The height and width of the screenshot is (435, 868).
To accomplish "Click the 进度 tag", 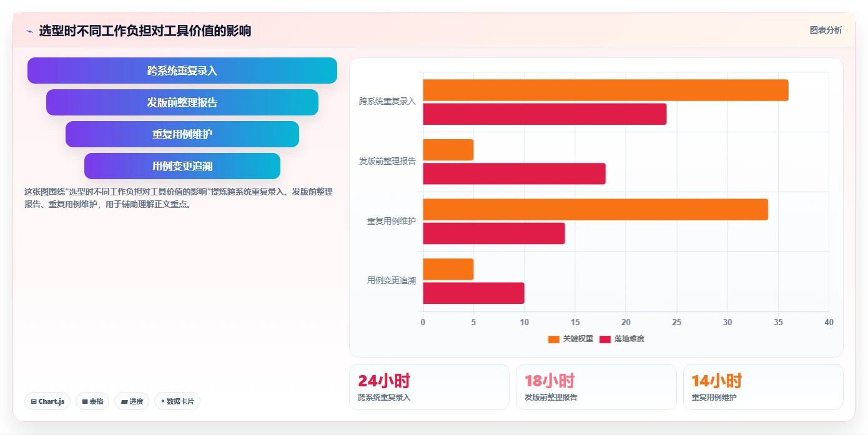I will tap(132, 401).
